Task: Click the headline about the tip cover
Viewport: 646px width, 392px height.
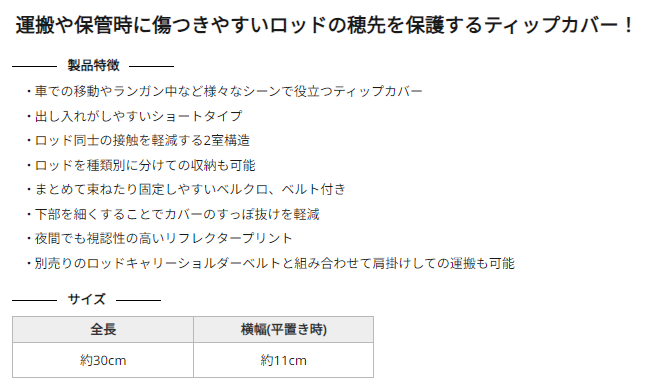Action: (x=324, y=25)
